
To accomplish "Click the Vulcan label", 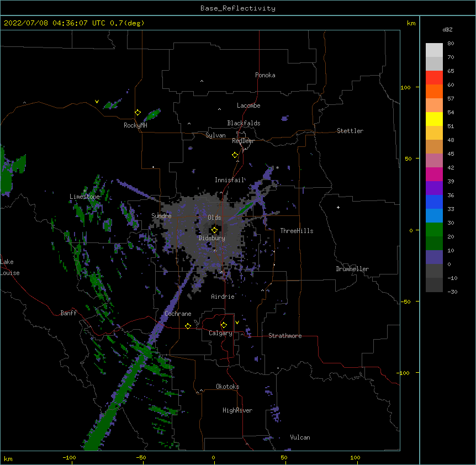I will [300, 437].
